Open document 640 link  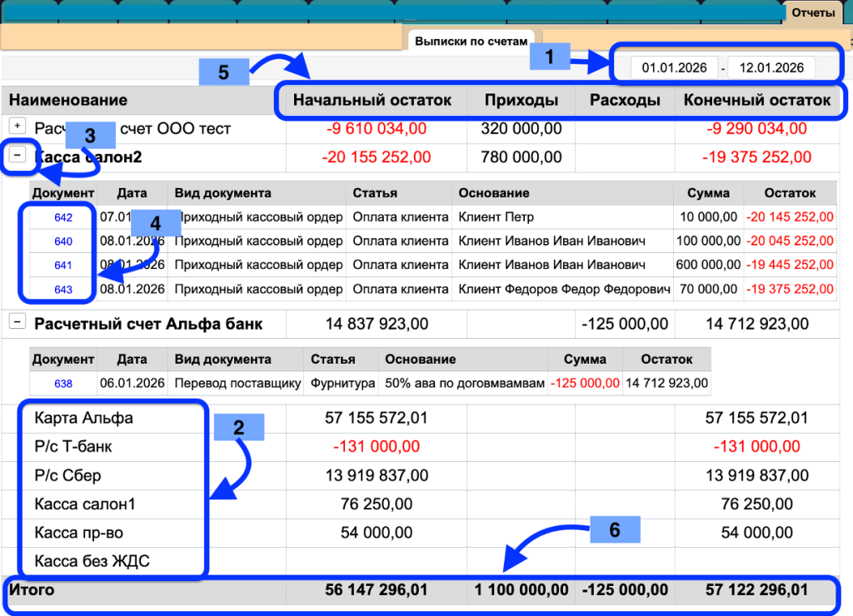pos(63,242)
